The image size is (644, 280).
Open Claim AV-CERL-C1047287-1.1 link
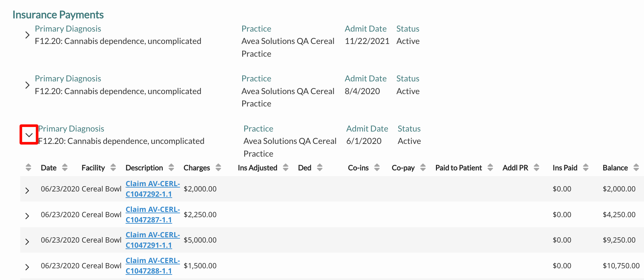pos(152,215)
